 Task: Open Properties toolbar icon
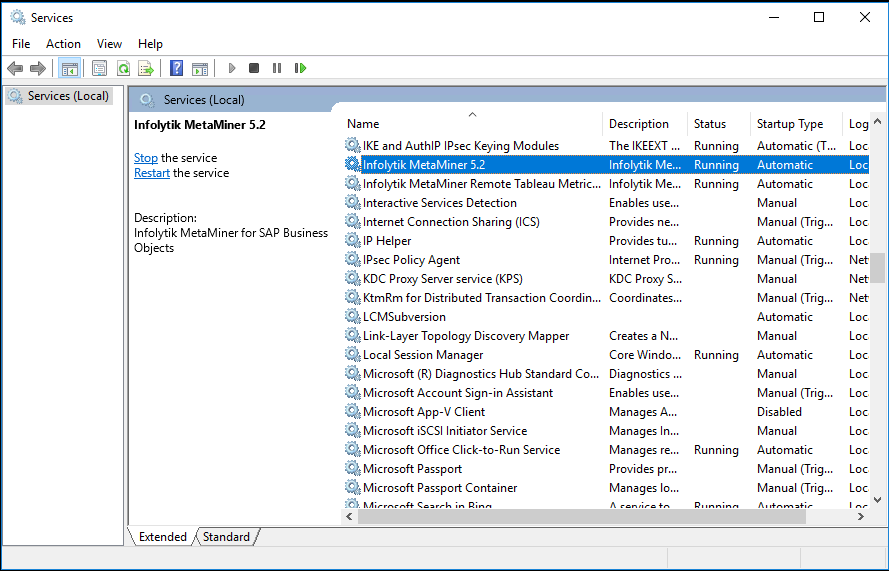click(x=99, y=69)
